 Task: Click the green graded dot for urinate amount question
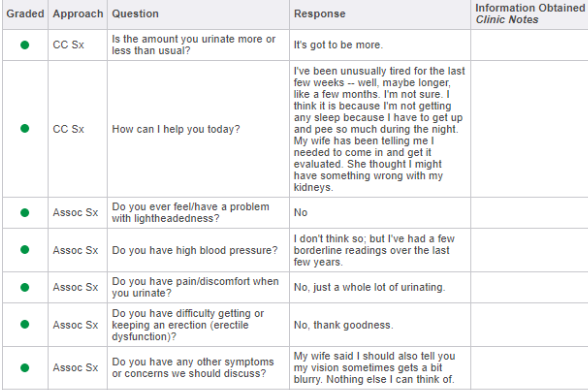click(25, 45)
